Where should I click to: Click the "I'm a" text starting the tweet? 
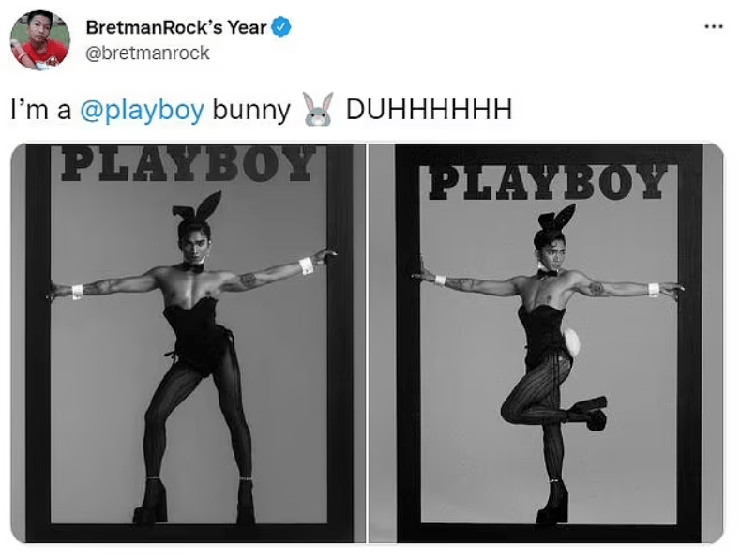pyautogui.click(x=41, y=110)
